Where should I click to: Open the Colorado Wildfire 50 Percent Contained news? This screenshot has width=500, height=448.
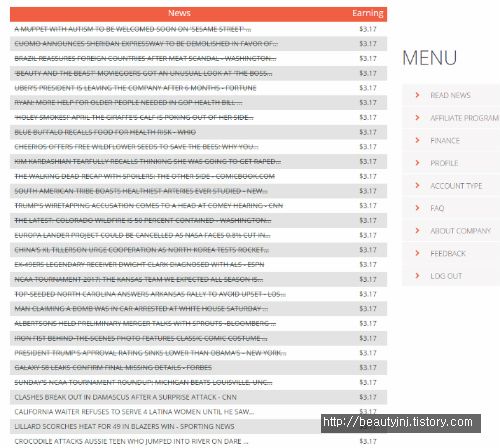(x=143, y=221)
